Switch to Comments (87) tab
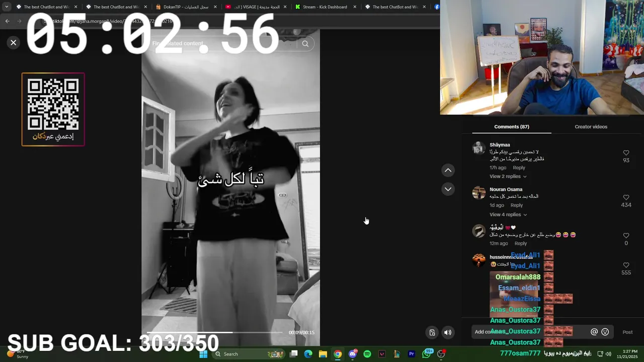Screen dimensions: 644x362 click(x=512, y=127)
